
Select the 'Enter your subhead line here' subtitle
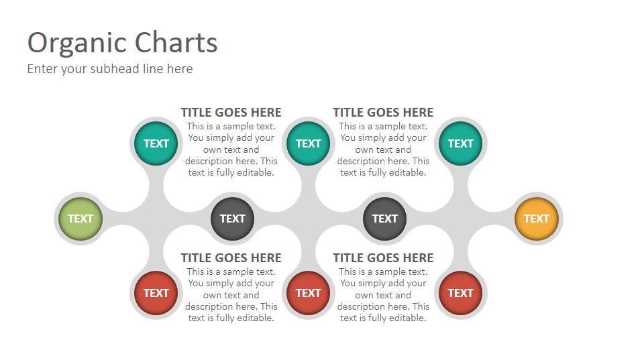(109, 69)
